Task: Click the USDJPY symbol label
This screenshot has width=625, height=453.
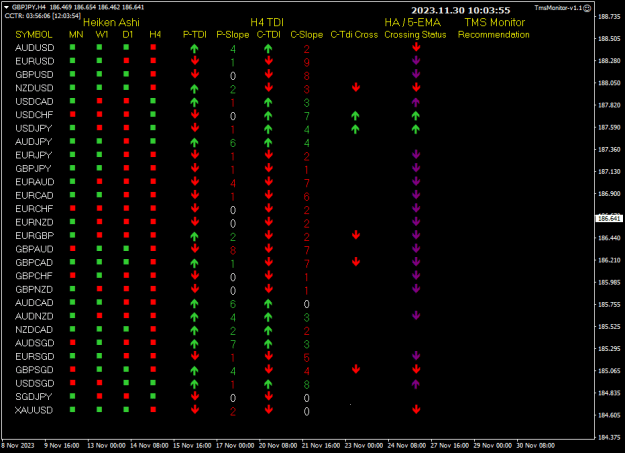Action: pos(34,128)
